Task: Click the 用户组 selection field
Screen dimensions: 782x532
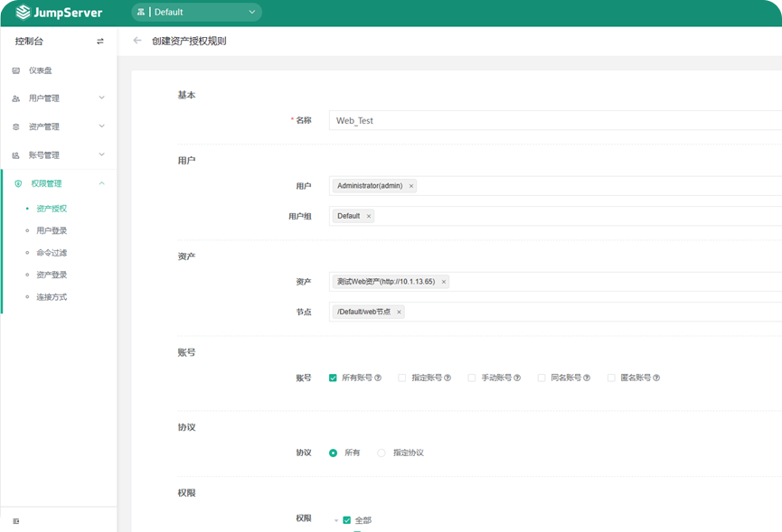Action: click(555, 216)
